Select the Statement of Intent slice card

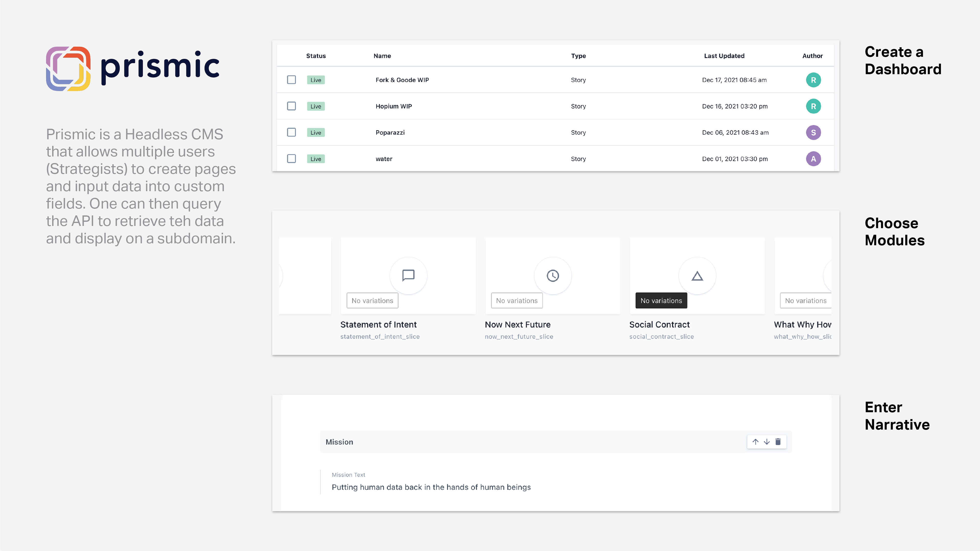click(408, 276)
